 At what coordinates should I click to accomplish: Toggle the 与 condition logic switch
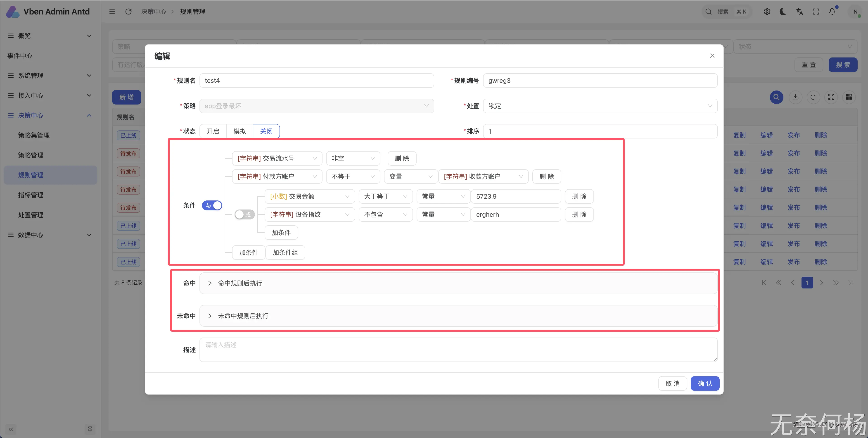pos(212,205)
